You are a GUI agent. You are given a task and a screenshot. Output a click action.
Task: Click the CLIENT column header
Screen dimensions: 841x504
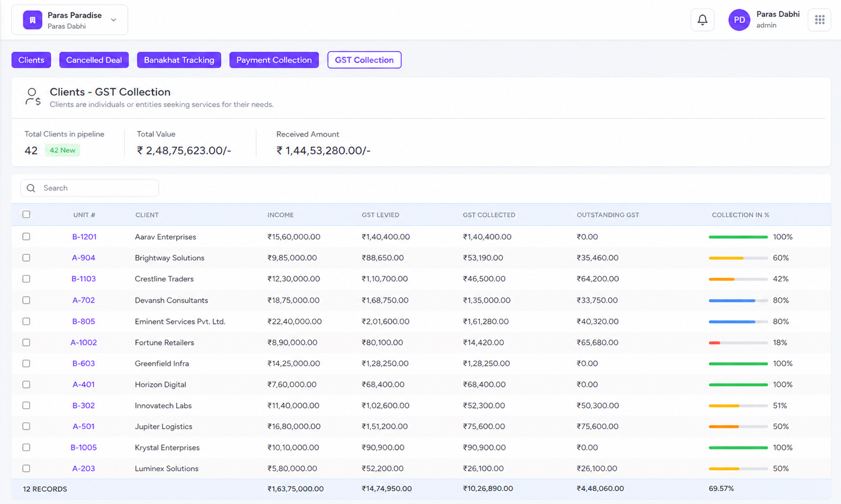pos(147,215)
